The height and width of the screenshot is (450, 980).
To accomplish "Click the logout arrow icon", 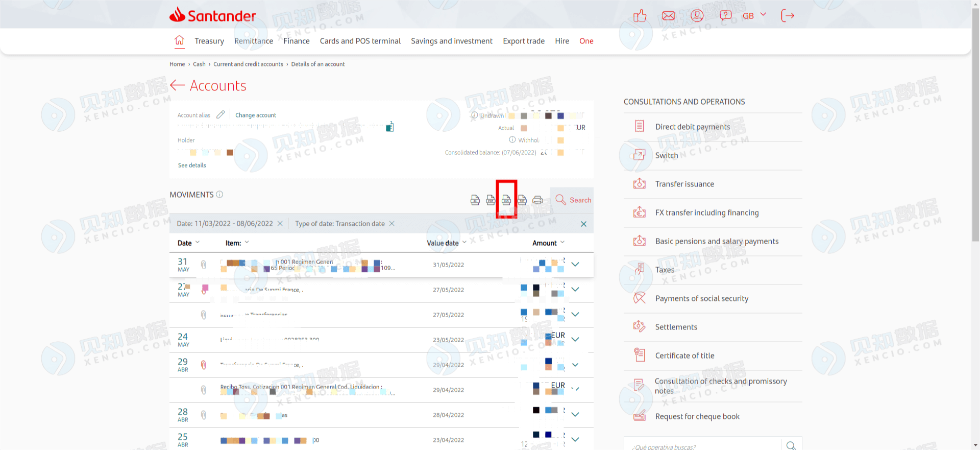I will (x=788, y=16).
